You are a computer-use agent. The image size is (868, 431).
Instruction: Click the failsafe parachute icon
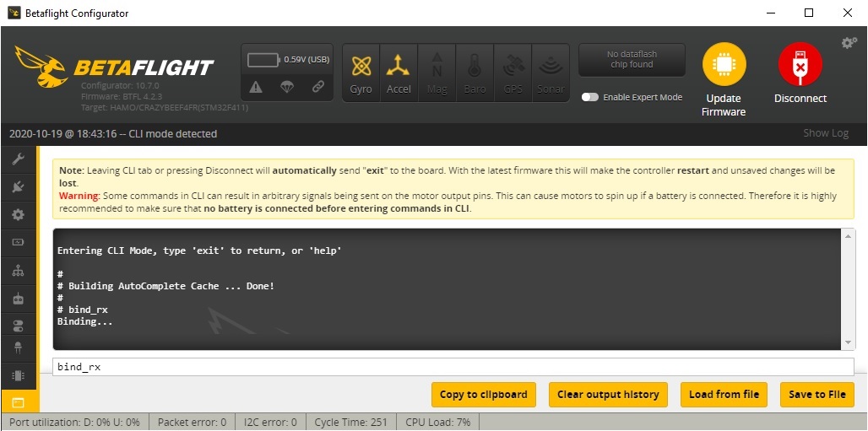tap(287, 87)
